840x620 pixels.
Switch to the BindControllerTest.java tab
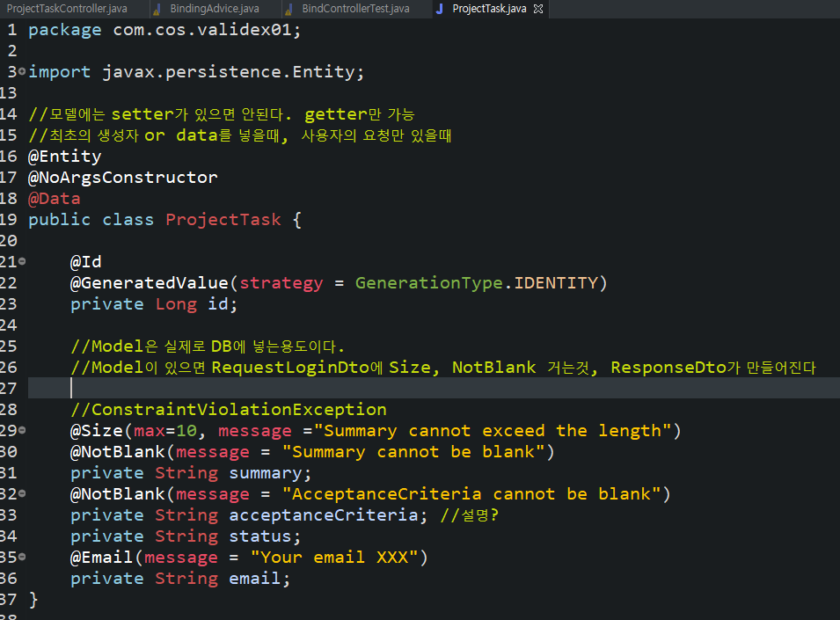tap(355, 9)
